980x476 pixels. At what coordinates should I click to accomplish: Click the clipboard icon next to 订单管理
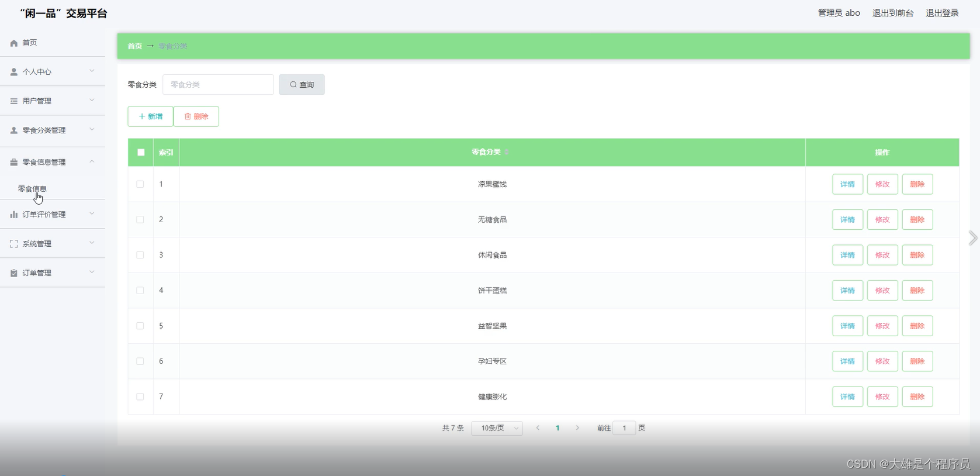point(14,273)
